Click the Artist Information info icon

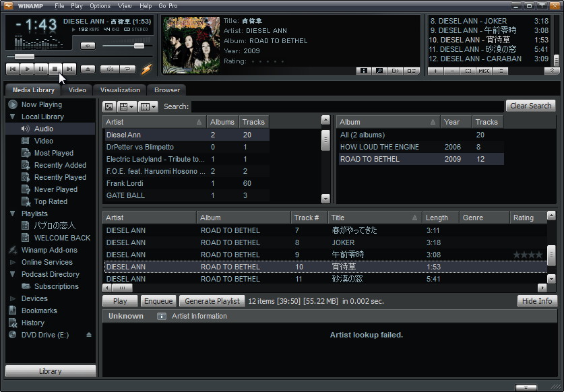(x=162, y=316)
